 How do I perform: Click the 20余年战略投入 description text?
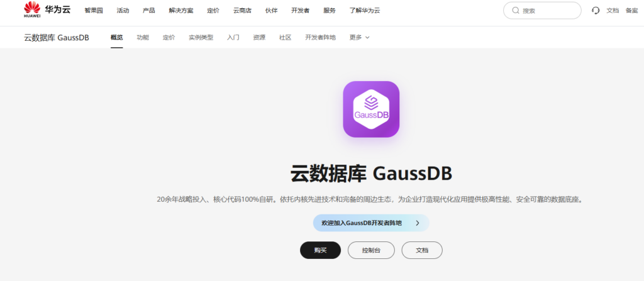click(370, 200)
